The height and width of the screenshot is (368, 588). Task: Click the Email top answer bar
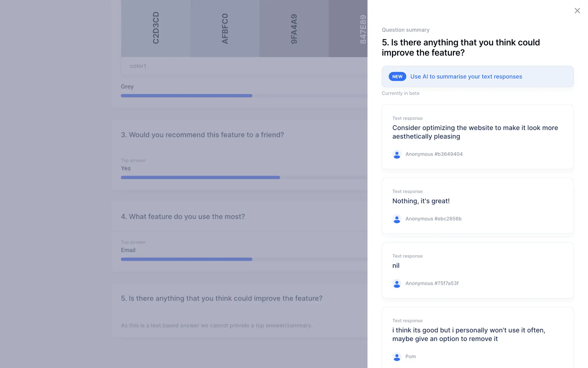click(x=187, y=259)
